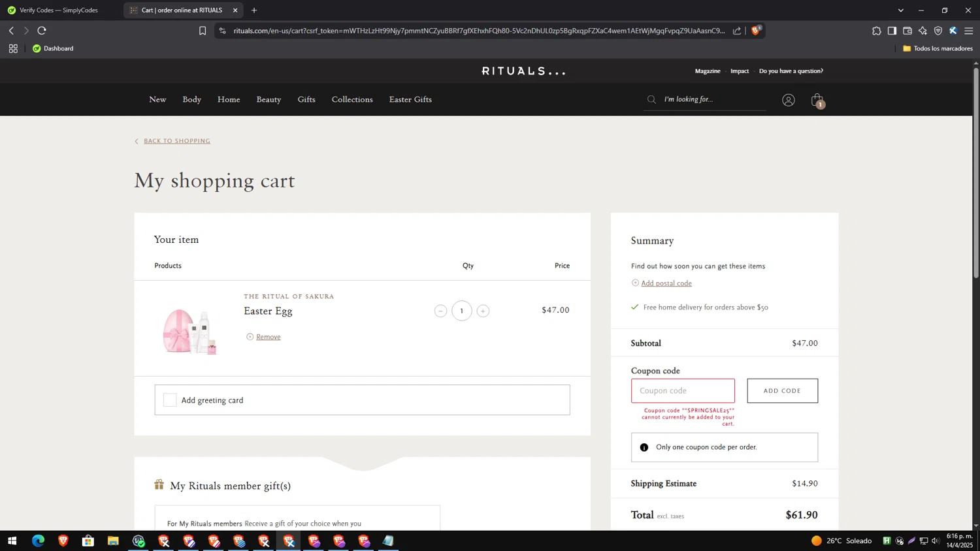
Task: Click the back chevron before Back to Shopping
Action: pos(137,141)
